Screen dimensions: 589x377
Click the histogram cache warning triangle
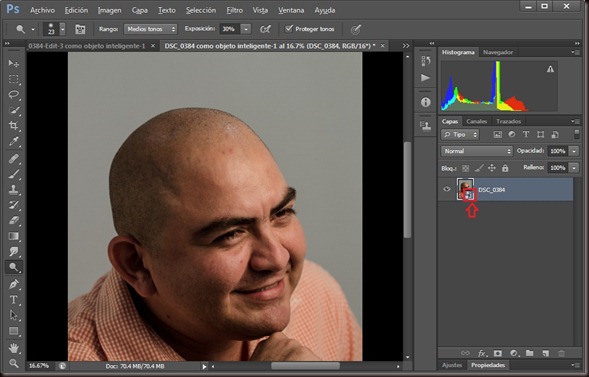point(550,69)
